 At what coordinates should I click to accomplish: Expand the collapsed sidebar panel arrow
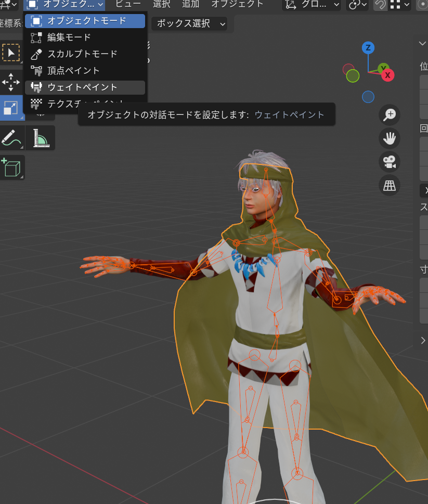click(423, 340)
